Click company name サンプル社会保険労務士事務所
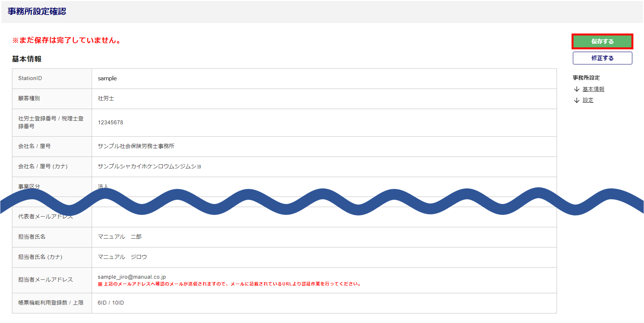The height and width of the screenshot is (323, 644). pyautogui.click(x=136, y=146)
